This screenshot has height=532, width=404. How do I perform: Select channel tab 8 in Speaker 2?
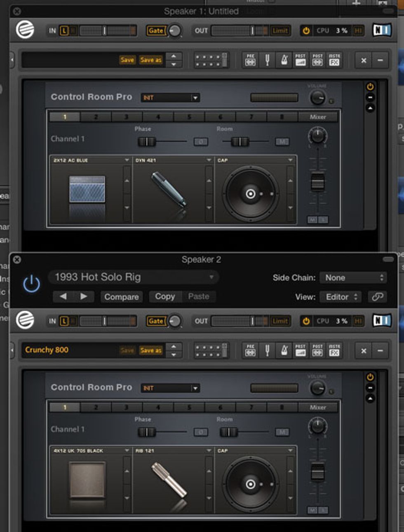[x=282, y=407]
